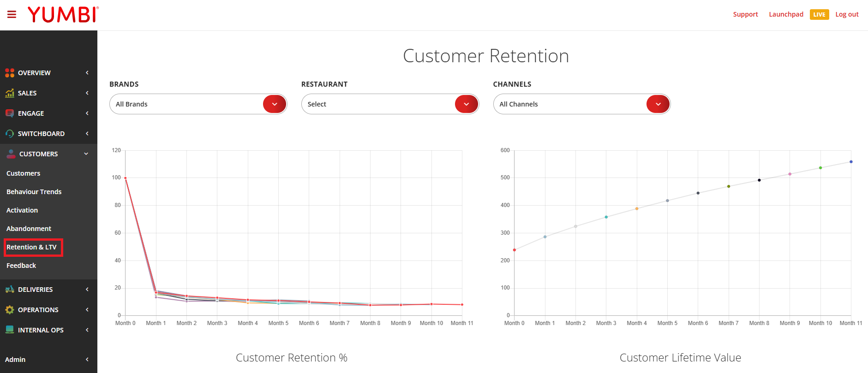
Task: Click the Switchboard headset icon
Action: tap(10, 134)
